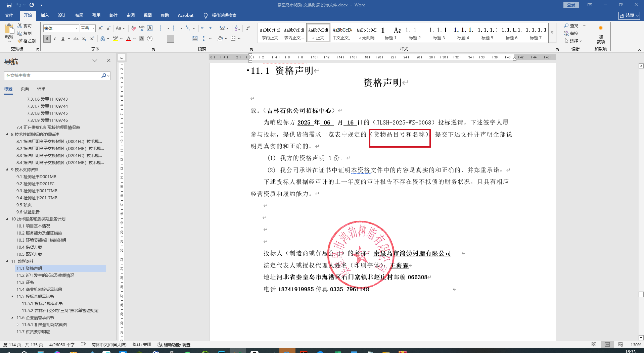Jump to heading 9.6 试验报告
644x353 pixels.
click(x=28, y=212)
